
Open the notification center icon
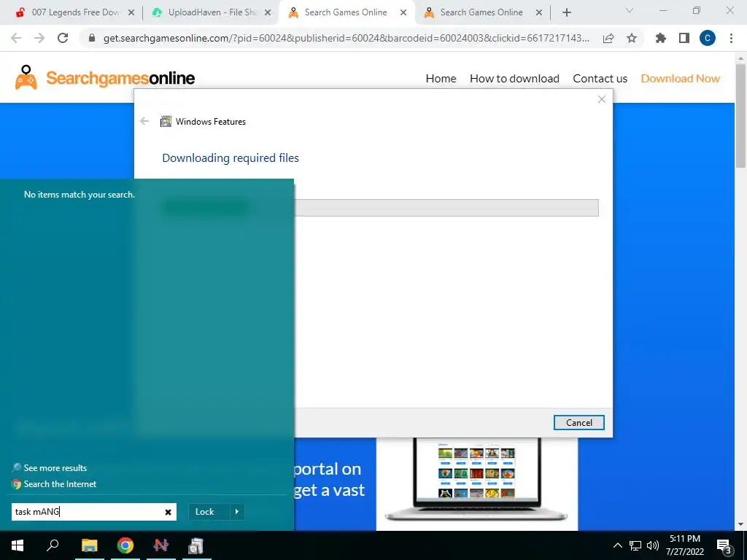[724, 545]
